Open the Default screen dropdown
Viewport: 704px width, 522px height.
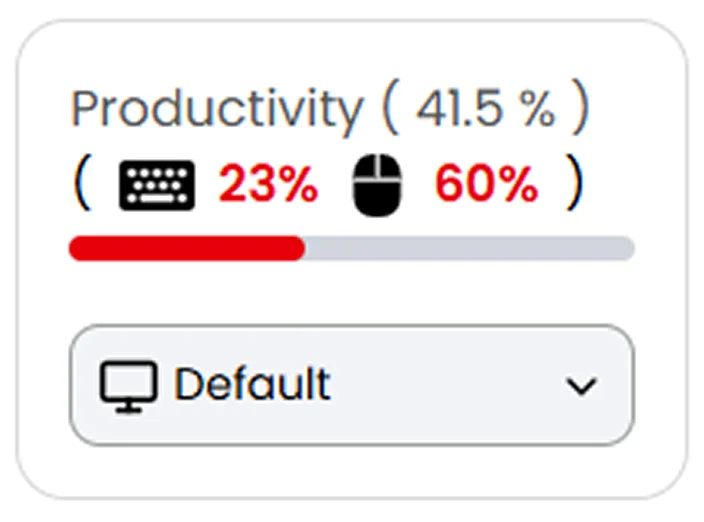tap(350, 385)
